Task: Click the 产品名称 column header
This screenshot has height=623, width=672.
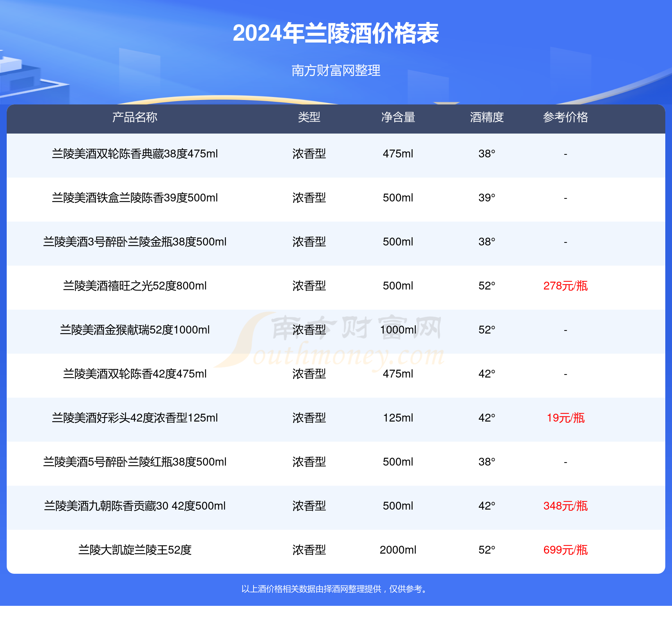Action: [x=135, y=117]
